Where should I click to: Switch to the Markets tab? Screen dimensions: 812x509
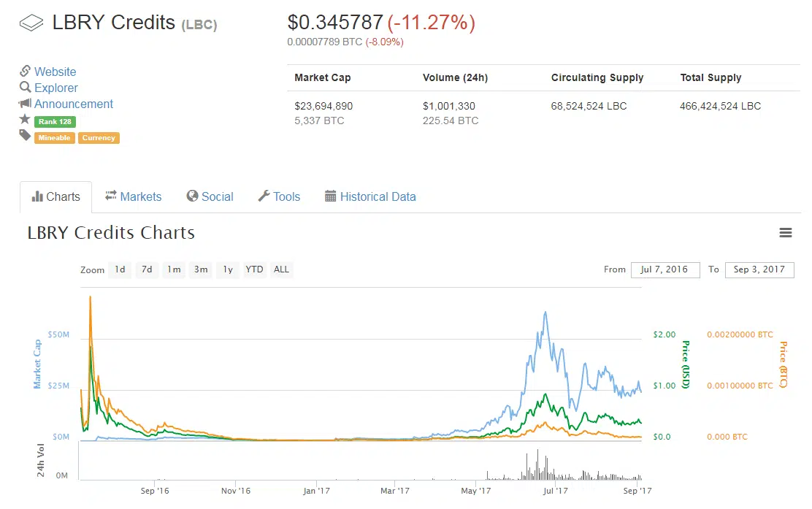coord(134,196)
